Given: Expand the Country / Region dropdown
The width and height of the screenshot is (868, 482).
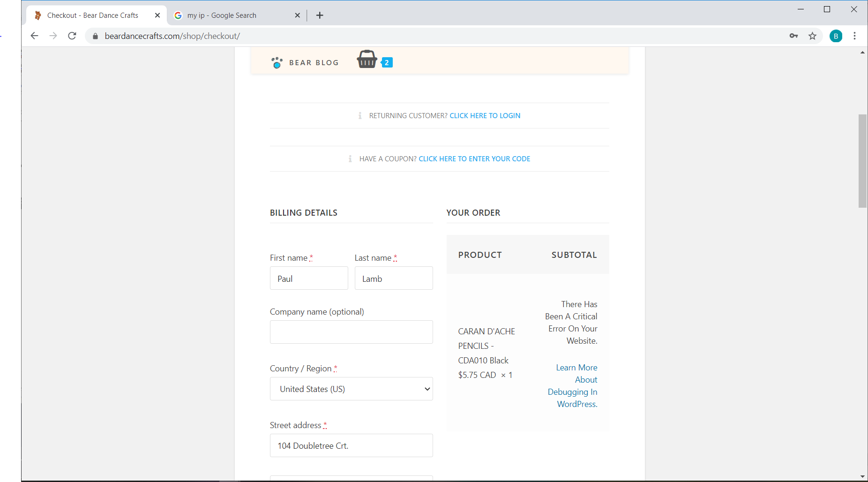Looking at the screenshot, I should coord(351,389).
